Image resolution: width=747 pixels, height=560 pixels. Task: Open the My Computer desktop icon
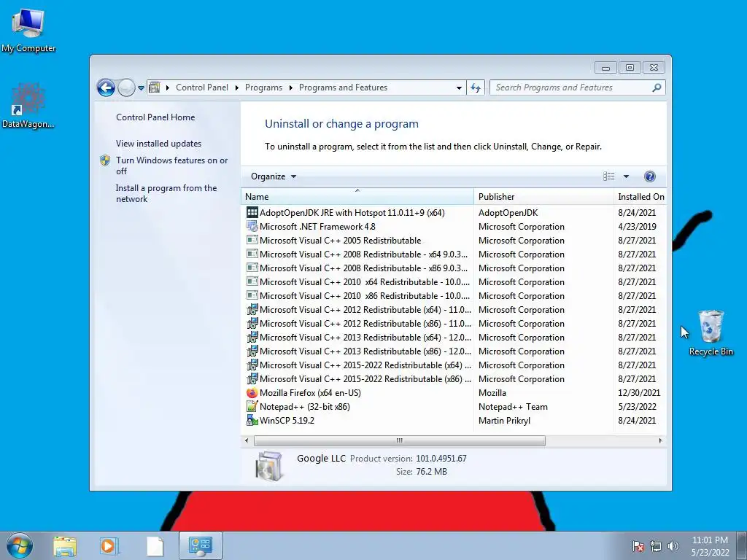pos(28,31)
